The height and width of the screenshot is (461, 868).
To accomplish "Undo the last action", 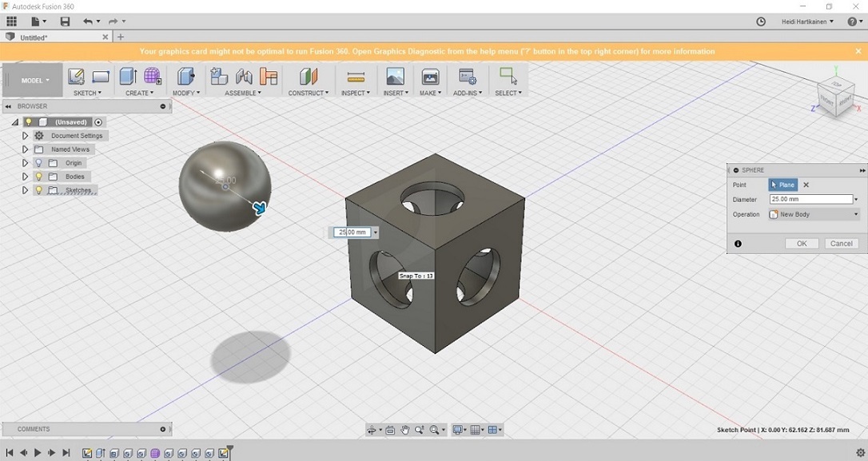I will click(x=87, y=22).
